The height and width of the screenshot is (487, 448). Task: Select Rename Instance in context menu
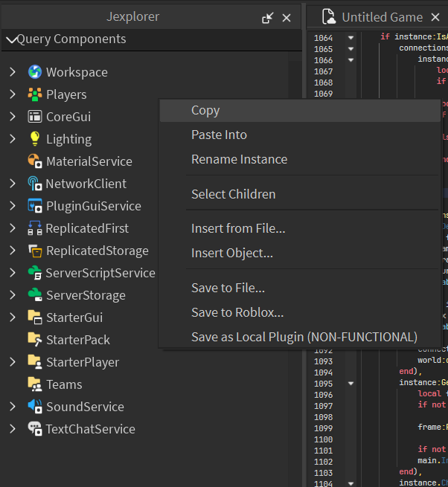click(x=300, y=159)
